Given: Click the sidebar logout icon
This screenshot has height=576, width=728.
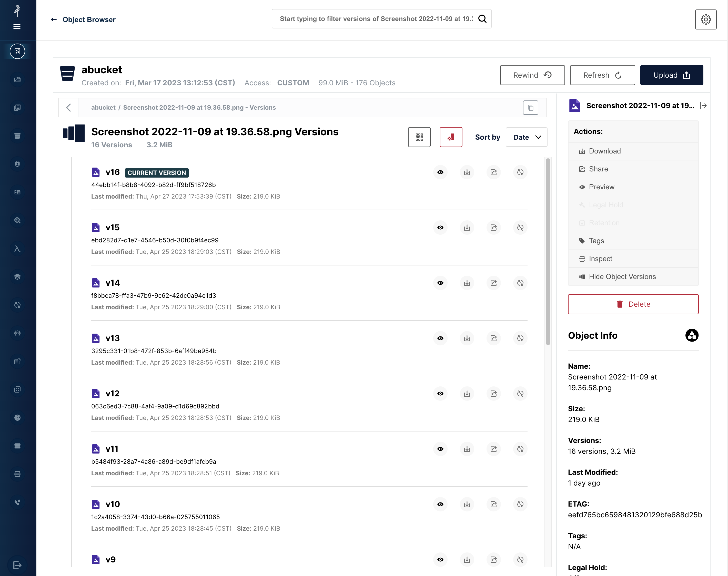Looking at the screenshot, I should point(17,565).
